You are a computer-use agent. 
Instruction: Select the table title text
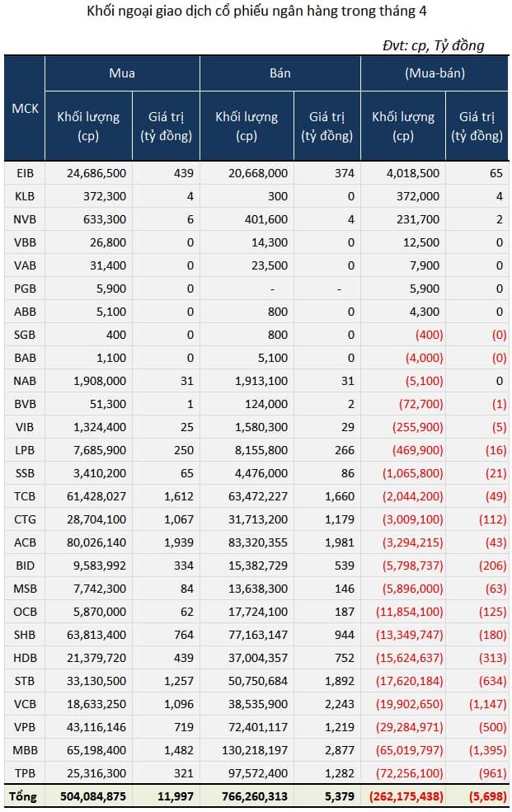click(x=256, y=12)
